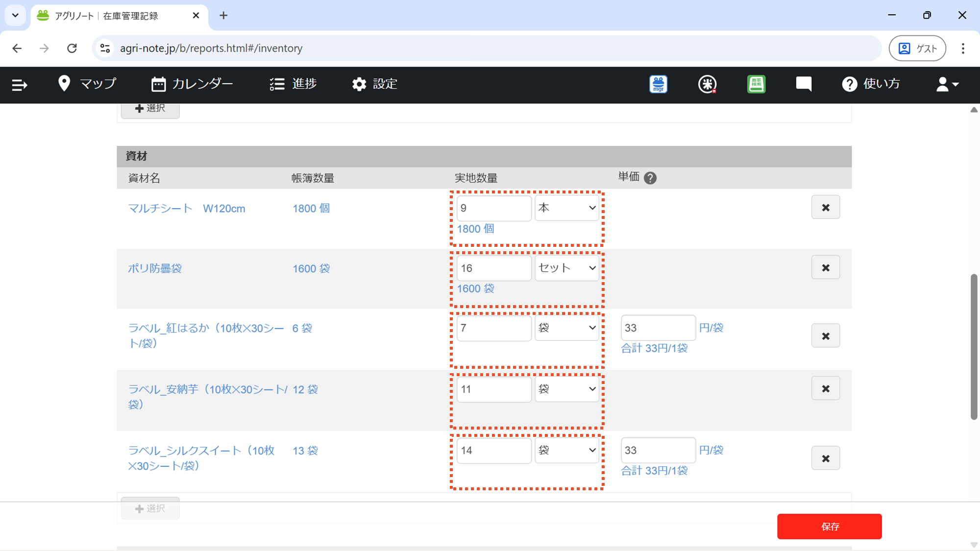980x551 pixels.
Task: Open the ポリ防曇袋 link
Action: coord(155,268)
